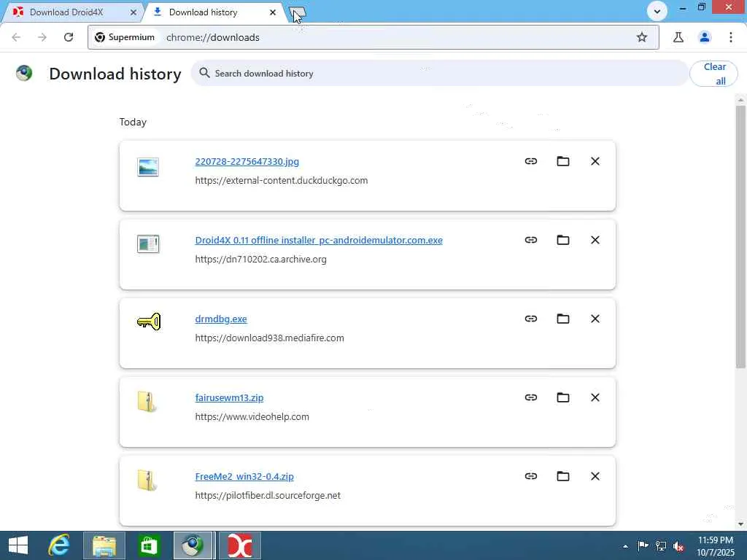Open the drmdbg.exe file link
The height and width of the screenshot is (560, 747).
(221, 319)
